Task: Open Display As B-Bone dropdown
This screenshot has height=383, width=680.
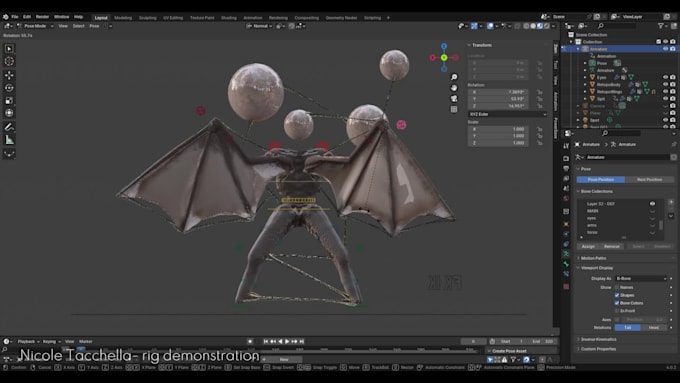Action: coord(641,278)
